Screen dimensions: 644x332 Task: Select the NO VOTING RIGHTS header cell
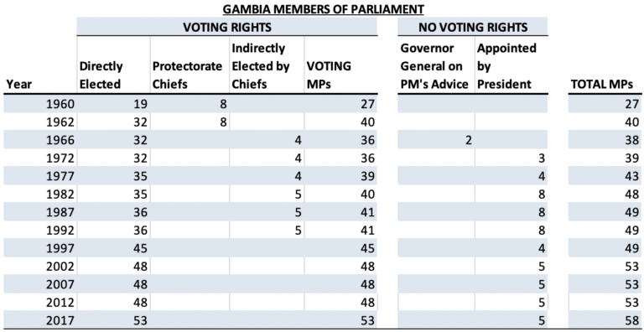coord(472,27)
